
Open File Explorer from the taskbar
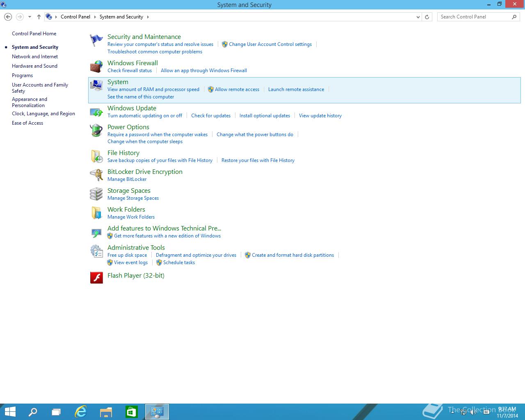tap(106, 412)
